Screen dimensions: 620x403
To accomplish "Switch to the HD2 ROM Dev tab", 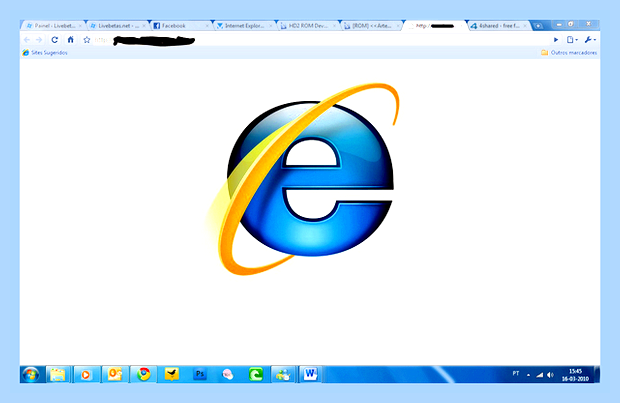I will click(x=309, y=26).
